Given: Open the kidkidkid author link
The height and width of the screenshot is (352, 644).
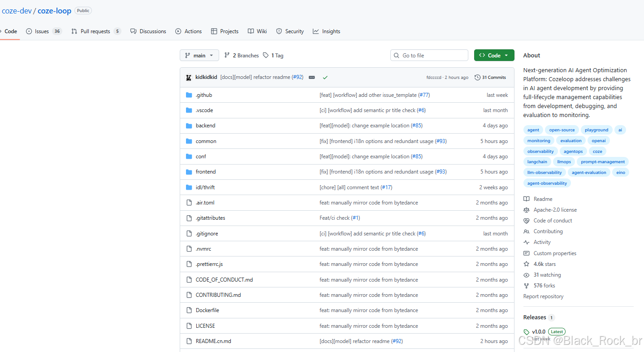Looking at the screenshot, I should (206, 77).
